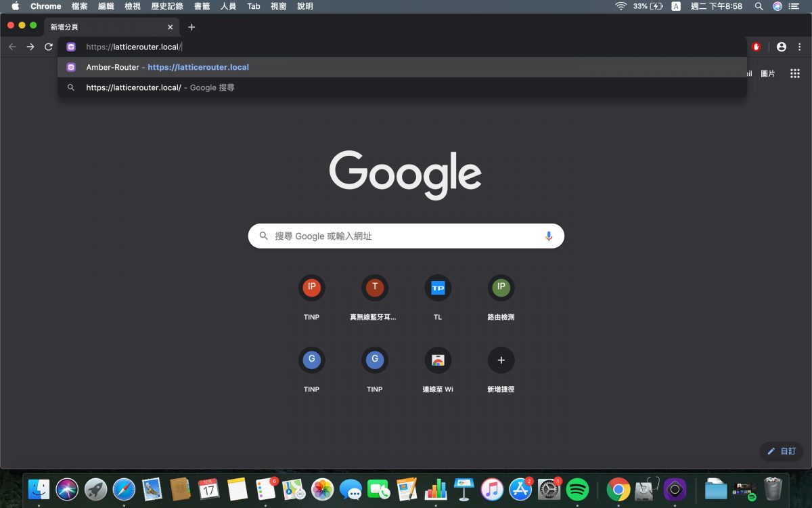The height and width of the screenshot is (508, 812).
Task: Select the 新增分頁 tab
Action: [x=112, y=27]
